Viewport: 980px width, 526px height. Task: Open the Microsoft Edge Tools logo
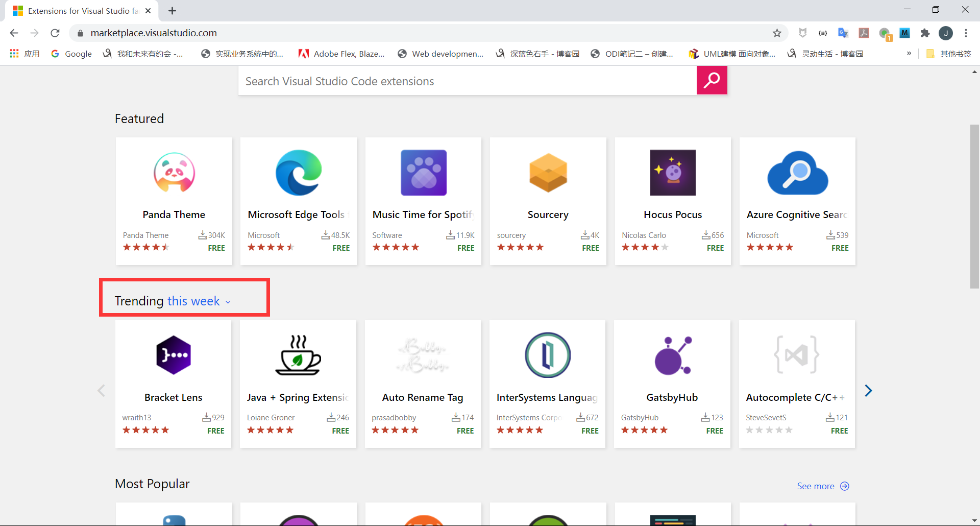[x=299, y=172]
